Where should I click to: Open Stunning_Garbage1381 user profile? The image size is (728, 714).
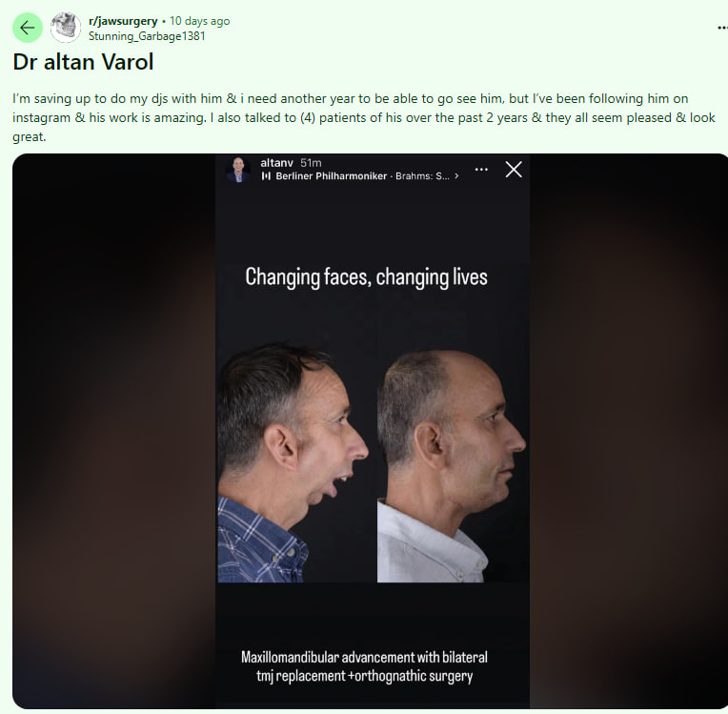click(x=147, y=36)
